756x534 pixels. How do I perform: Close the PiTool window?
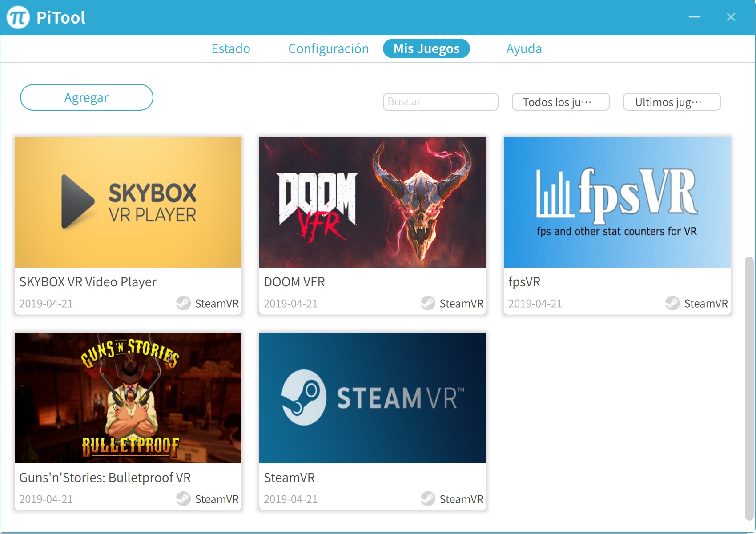(731, 17)
